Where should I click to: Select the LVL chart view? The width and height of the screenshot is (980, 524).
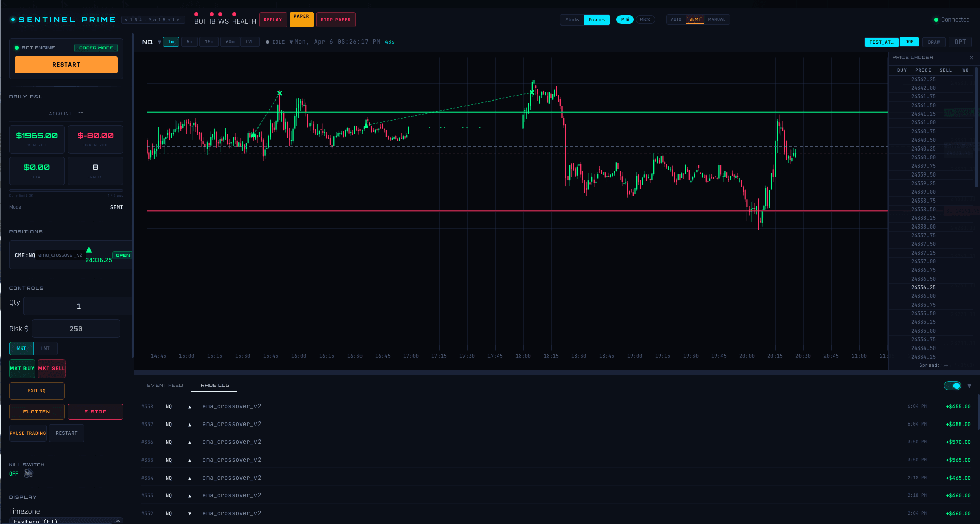[x=250, y=42]
